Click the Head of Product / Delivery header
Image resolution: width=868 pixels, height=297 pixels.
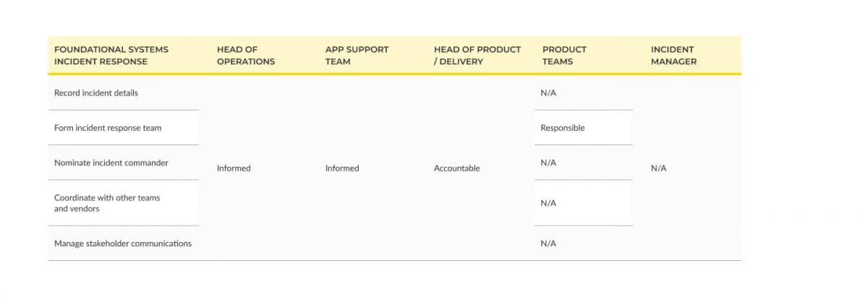pyautogui.click(x=477, y=56)
